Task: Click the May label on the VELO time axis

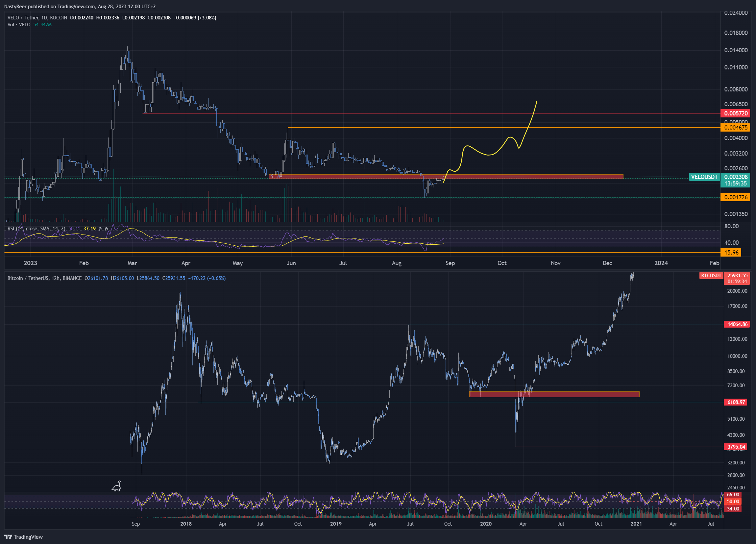Action: pos(237,263)
